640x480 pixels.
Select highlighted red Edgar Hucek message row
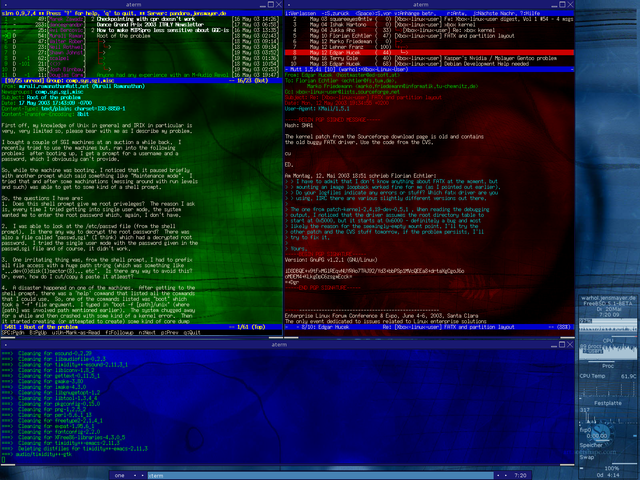tap(429, 53)
